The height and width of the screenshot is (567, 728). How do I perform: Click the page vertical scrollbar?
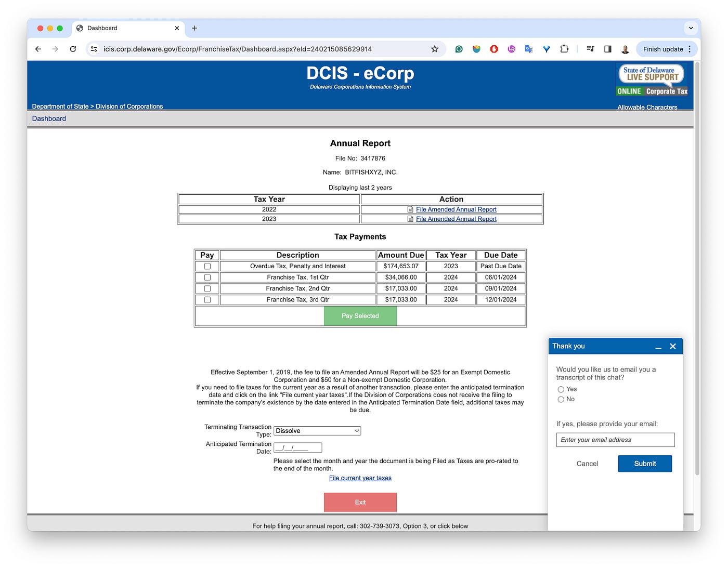697,269
